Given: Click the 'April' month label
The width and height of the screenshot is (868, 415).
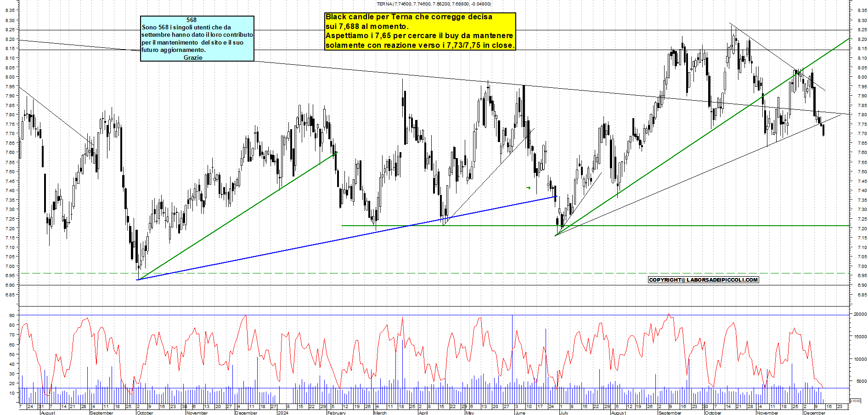Looking at the screenshot, I should [x=423, y=413].
